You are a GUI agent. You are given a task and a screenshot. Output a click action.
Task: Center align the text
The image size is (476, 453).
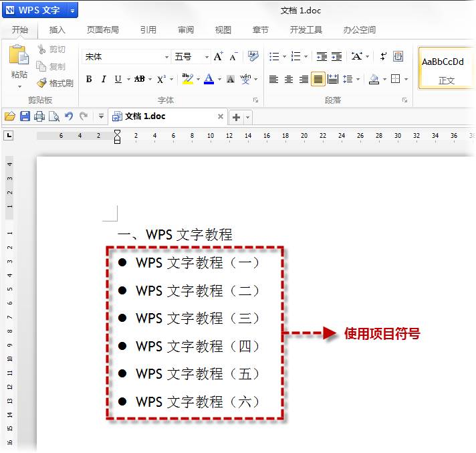point(288,80)
